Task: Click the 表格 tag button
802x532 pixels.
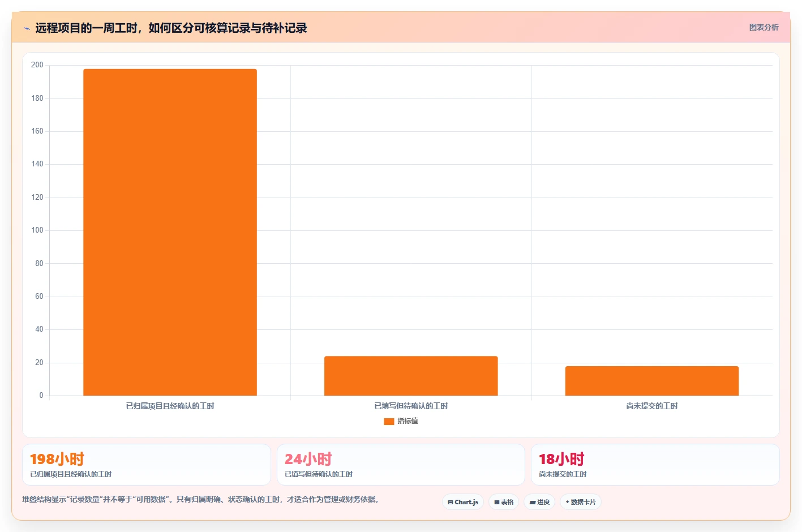Action: pos(504,502)
